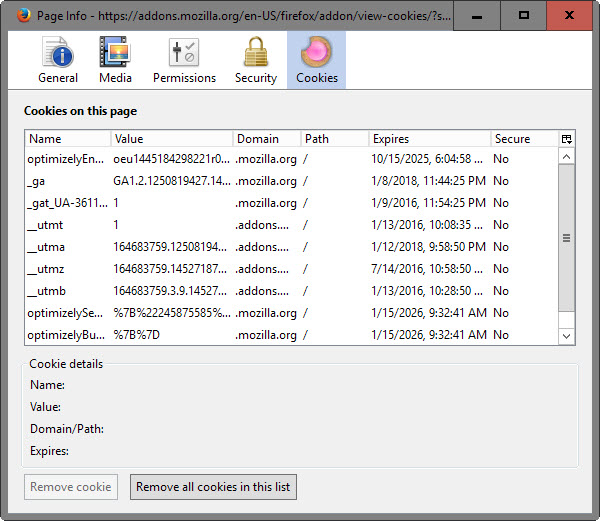Click value GA1.2.1250819427.14...
The height and width of the screenshot is (521, 600).
pos(172,181)
